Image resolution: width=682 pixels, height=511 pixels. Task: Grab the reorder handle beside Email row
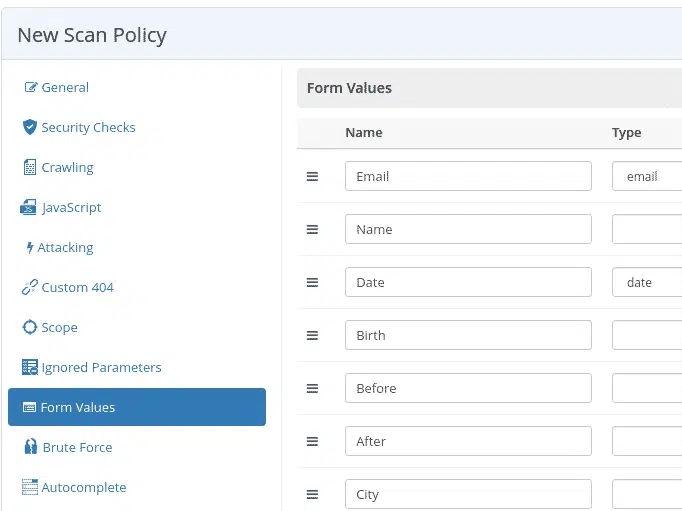pos(312,176)
